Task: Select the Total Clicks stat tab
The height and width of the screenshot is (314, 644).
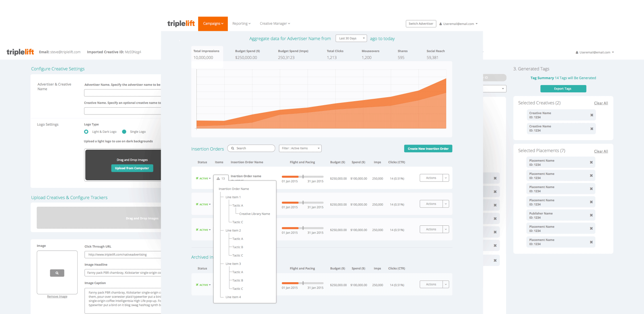Action: [335, 54]
